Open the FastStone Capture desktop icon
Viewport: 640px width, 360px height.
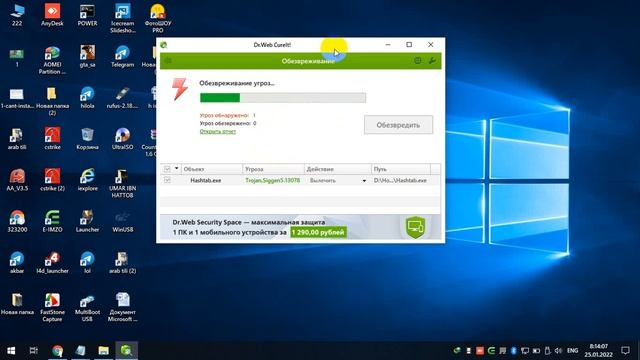coord(52,307)
